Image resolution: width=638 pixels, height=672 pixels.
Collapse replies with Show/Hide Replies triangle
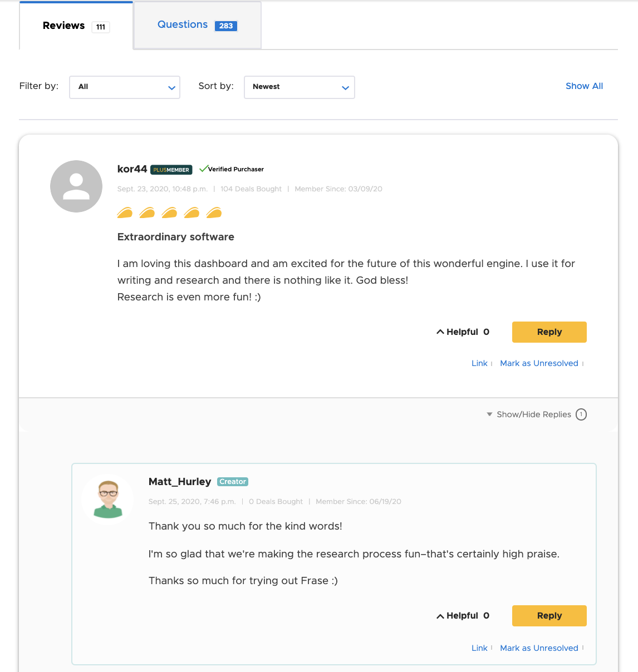(489, 414)
